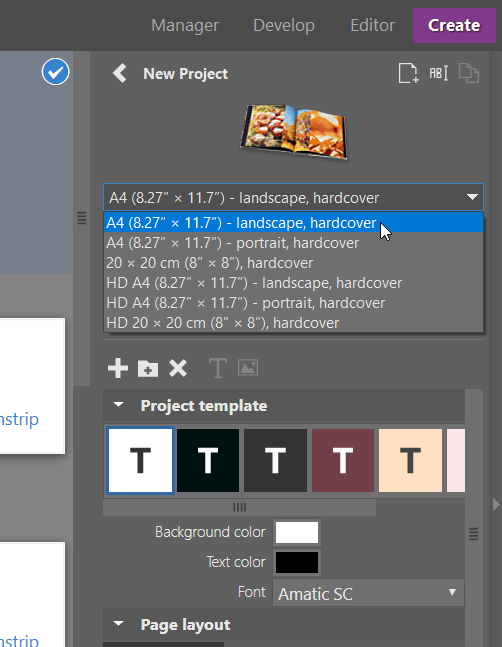Switch to the Develop tab
502x647 pixels.
284,25
